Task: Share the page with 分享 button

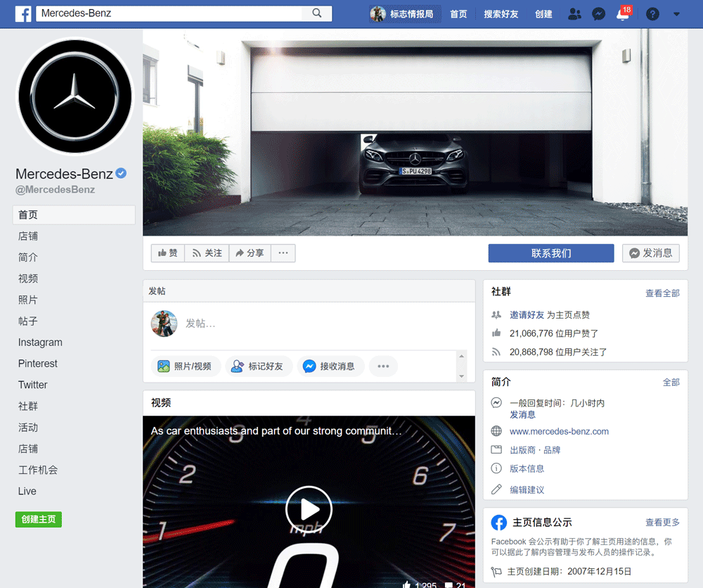Action: 250,253
